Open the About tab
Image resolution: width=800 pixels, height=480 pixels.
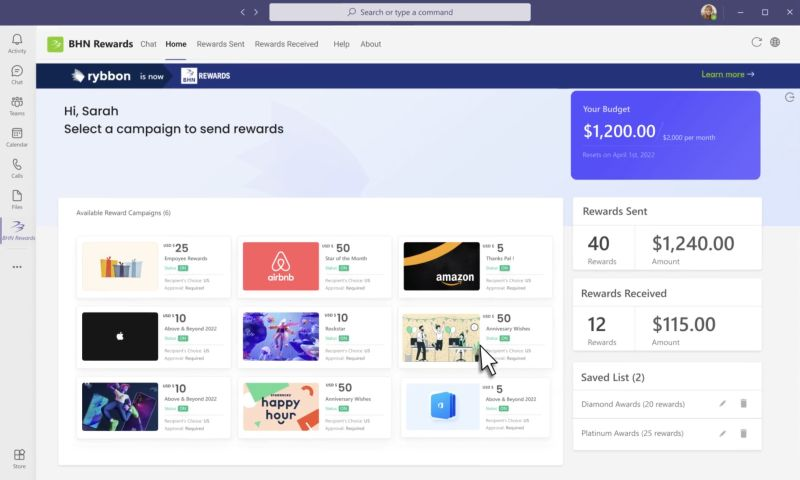(370, 44)
